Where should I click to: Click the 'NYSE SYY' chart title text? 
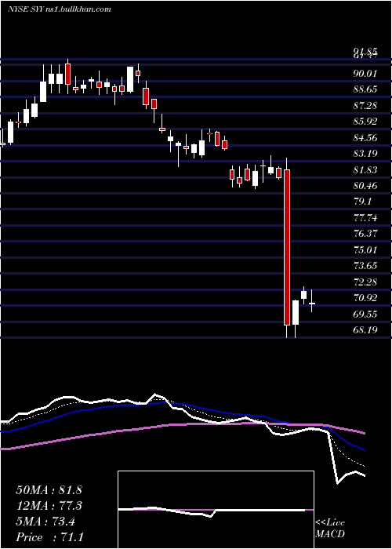click(24, 9)
